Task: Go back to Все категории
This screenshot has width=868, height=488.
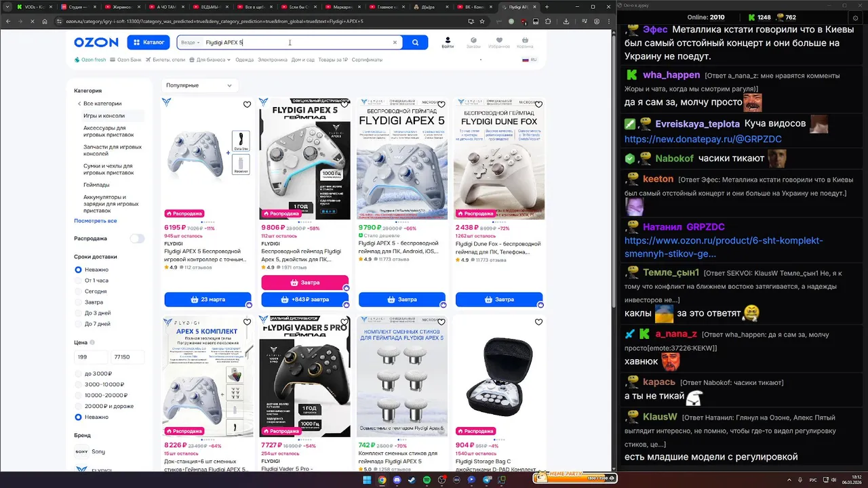Action: (x=99, y=104)
